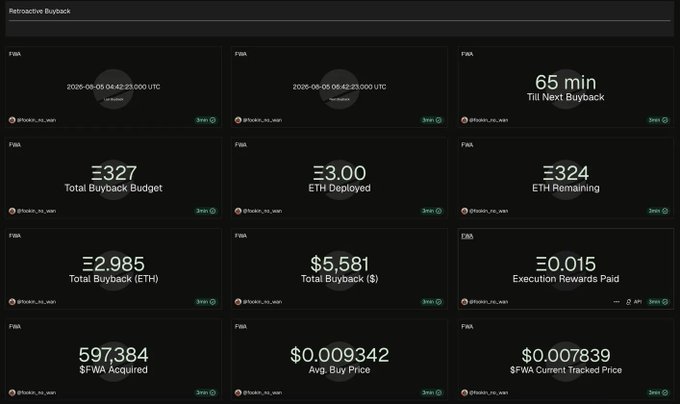The image size is (680, 404).
Task: Open @fookin_no_wan profile on ETH Remaining card
Action: (x=488, y=211)
